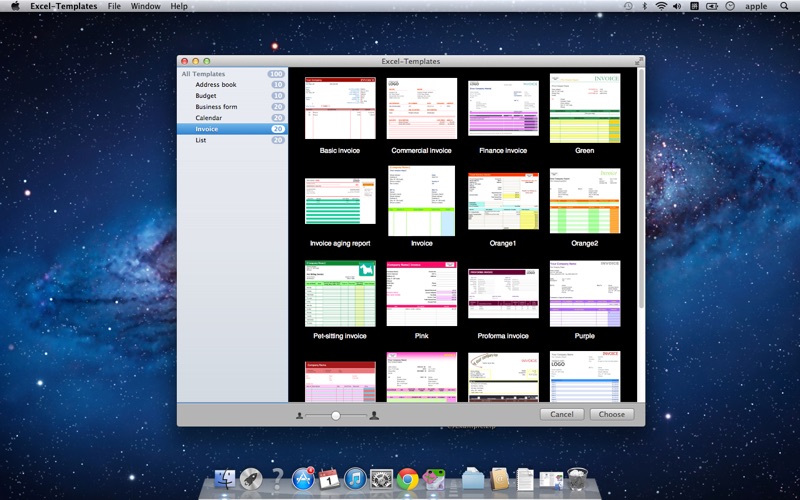Open System Preferences gear in dock
This screenshot has width=800, height=500.
coord(382,480)
